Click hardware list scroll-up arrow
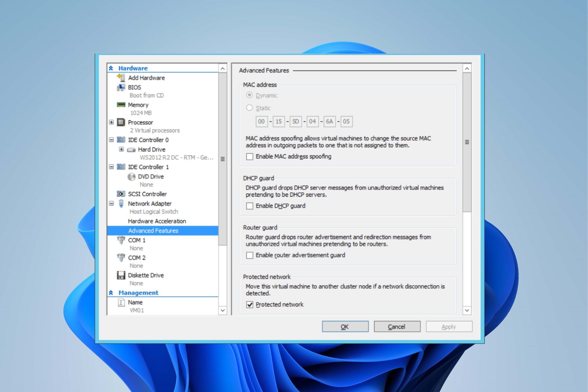 (223, 69)
